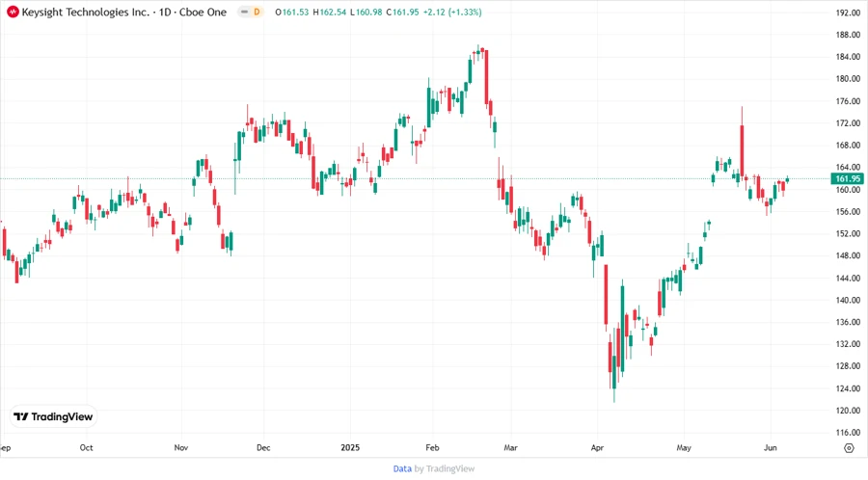Click the Oct label on the time axis
Image resolution: width=868 pixels, height=480 pixels.
(x=87, y=447)
